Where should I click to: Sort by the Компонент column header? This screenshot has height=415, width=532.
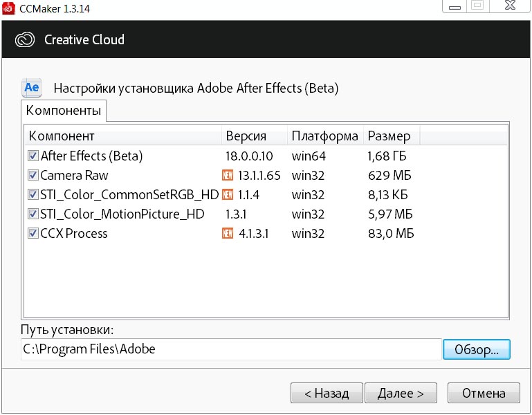(x=123, y=136)
